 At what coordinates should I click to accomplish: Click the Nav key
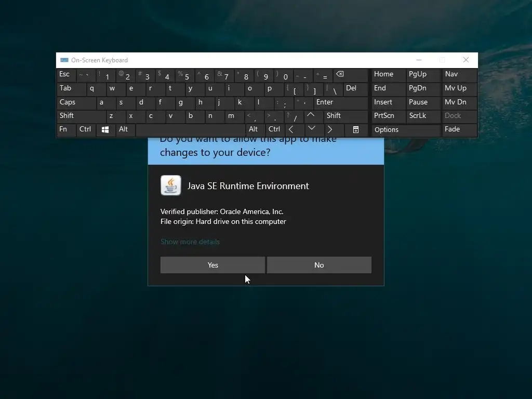click(460, 75)
